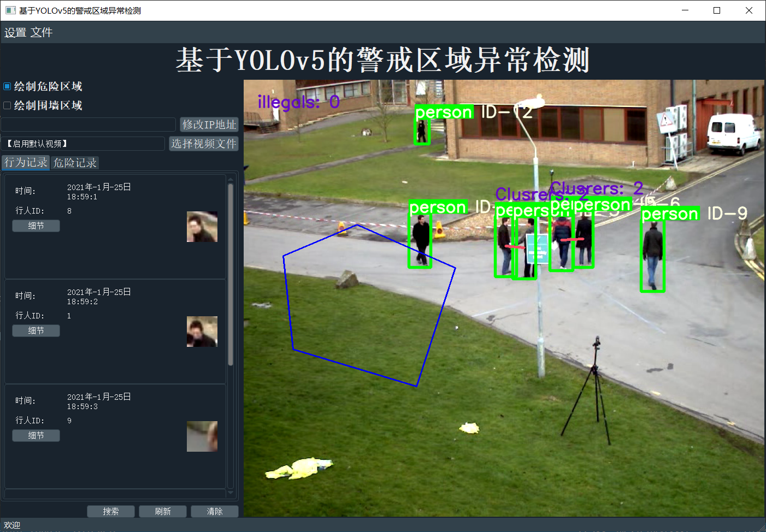Viewport: 766px width, 532px height.
Task: Click the 修改IP地址 button
Action: click(x=209, y=125)
